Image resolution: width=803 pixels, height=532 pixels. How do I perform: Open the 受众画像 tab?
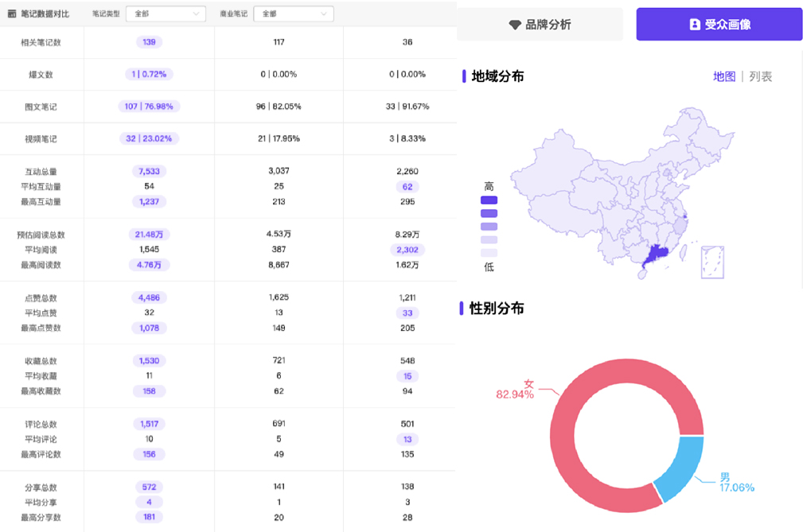click(x=719, y=25)
